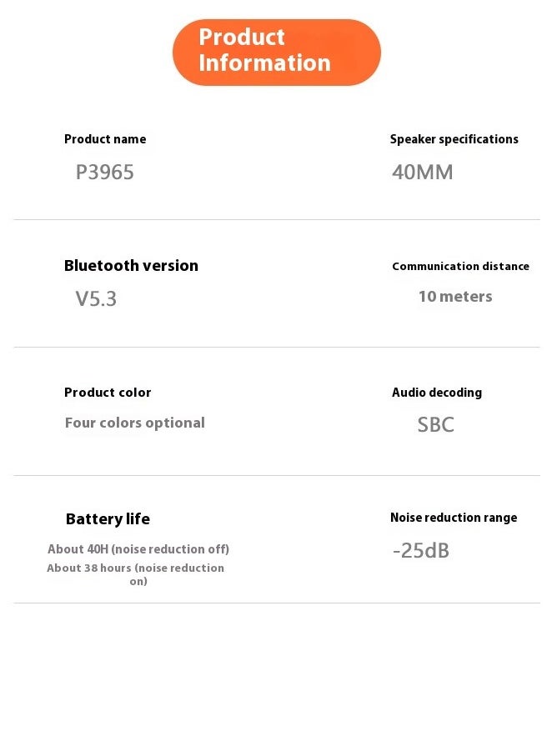Image resolution: width=552 pixels, height=756 pixels.
Task: Click the P3965 product name value
Action: click(x=105, y=173)
